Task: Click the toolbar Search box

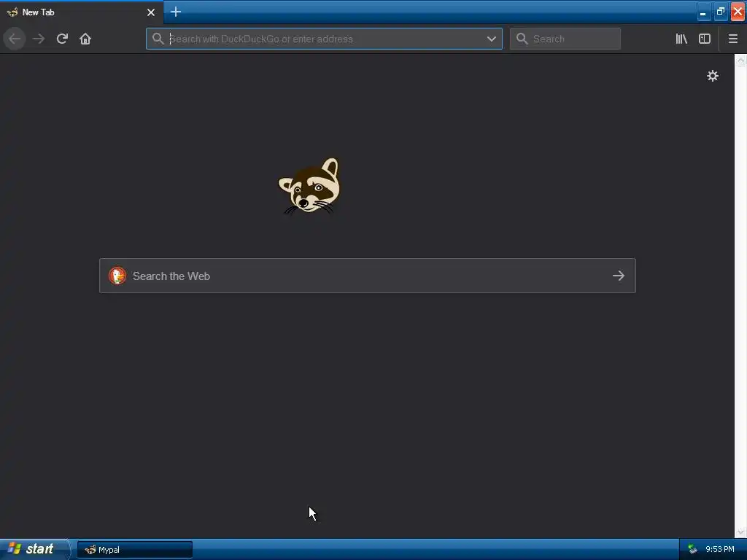Action: [565, 39]
